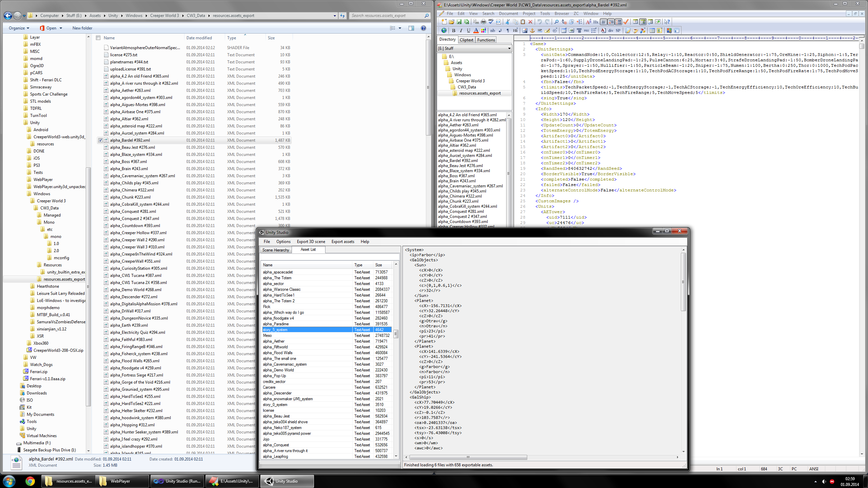This screenshot has height=488, width=868.
Task: Click the CW3_Data breadcrumb link
Action: click(196, 15)
